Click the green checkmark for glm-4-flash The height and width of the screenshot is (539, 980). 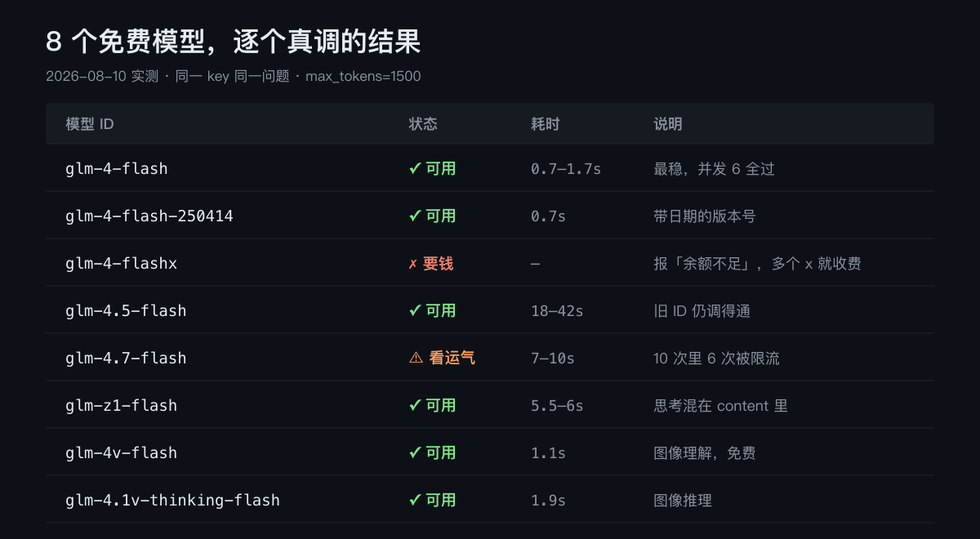(415, 169)
